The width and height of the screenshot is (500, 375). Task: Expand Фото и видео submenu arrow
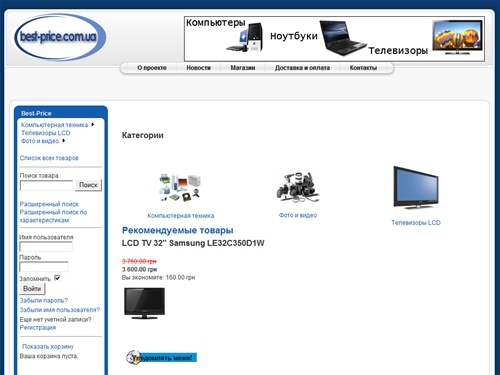[x=63, y=141]
